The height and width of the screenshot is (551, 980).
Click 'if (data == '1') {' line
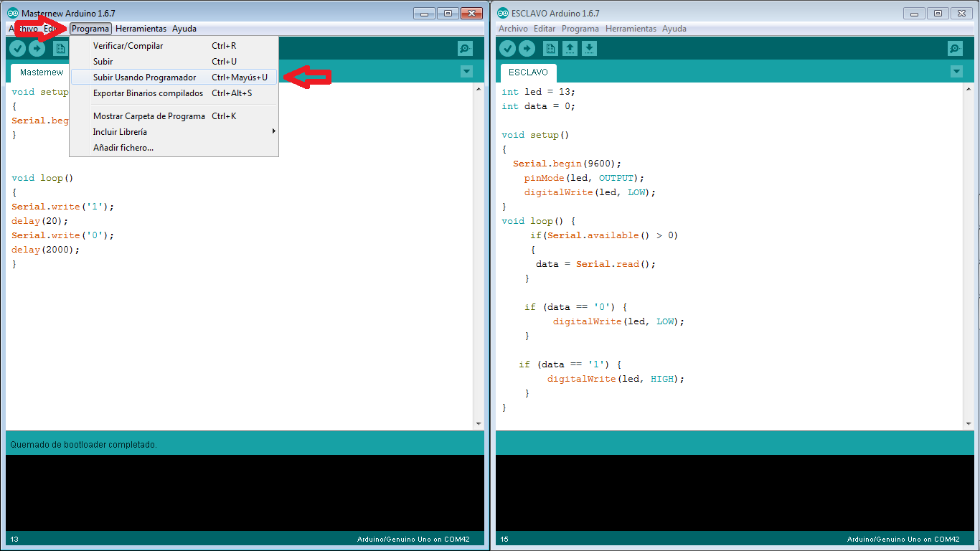(x=570, y=364)
